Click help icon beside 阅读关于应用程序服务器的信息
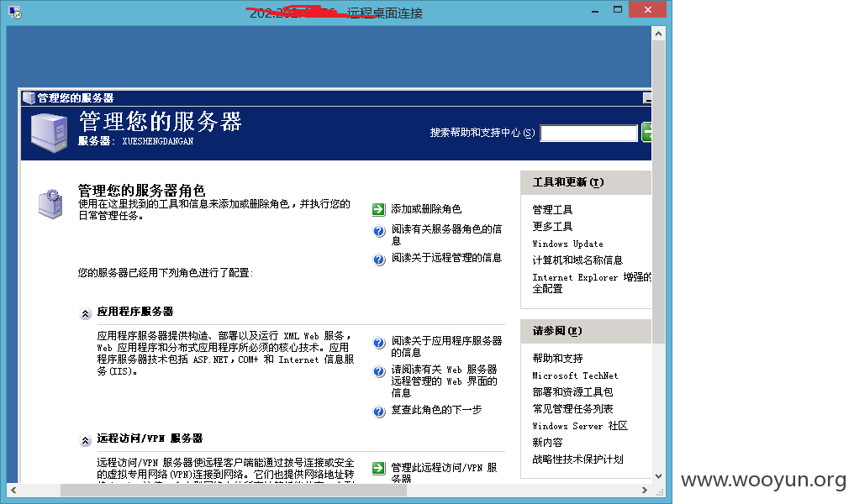Screen dimensions: 854x504 coord(379,343)
